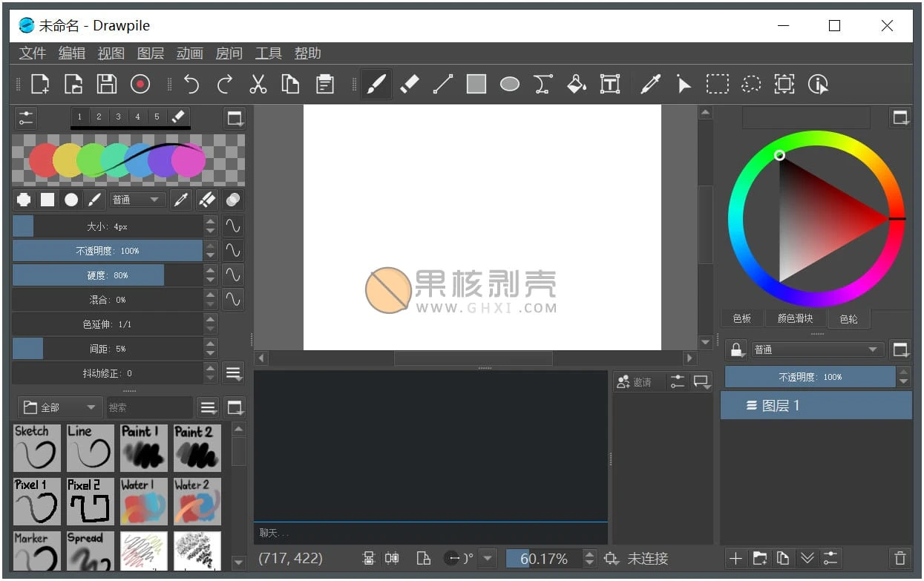Screen dimensions: 924x581
Task: Create a new document from the toolbar
Action: coord(40,84)
